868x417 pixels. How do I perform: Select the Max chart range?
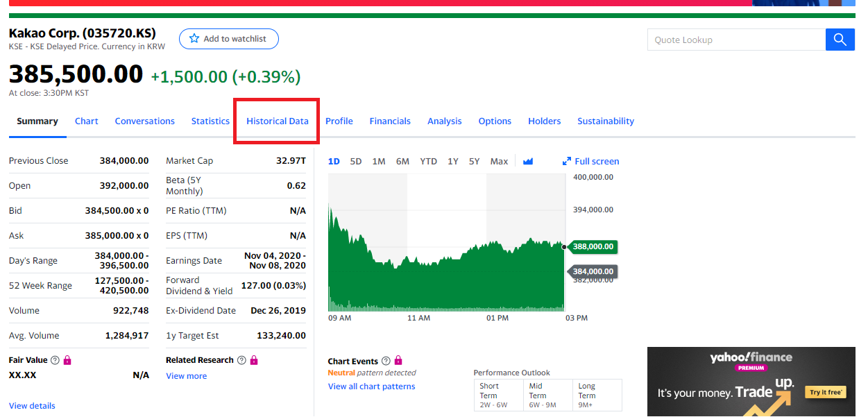499,161
